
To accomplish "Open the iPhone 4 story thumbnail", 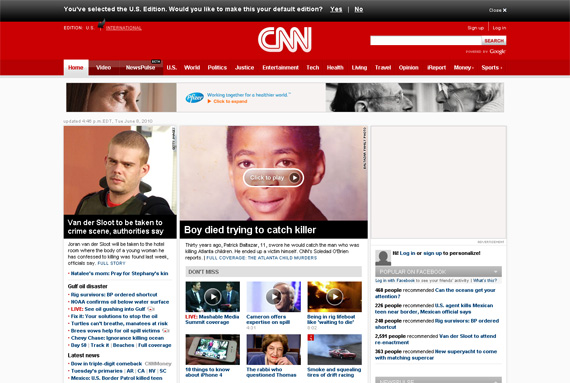I will [212, 349].
